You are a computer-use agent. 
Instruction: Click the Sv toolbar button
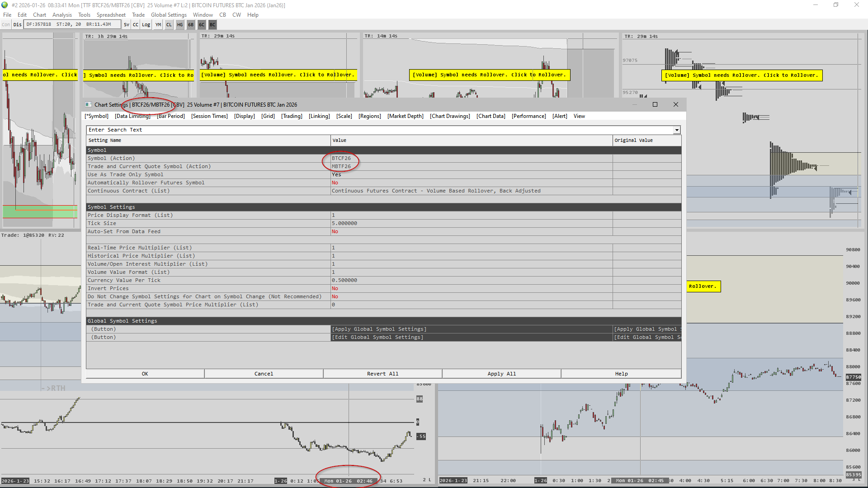point(126,24)
